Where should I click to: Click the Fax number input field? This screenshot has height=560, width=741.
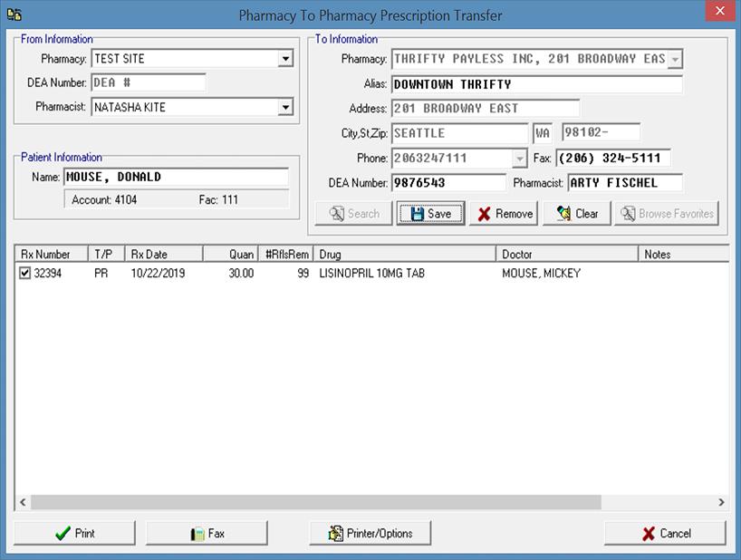pyautogui.click(x=612, y=159)
